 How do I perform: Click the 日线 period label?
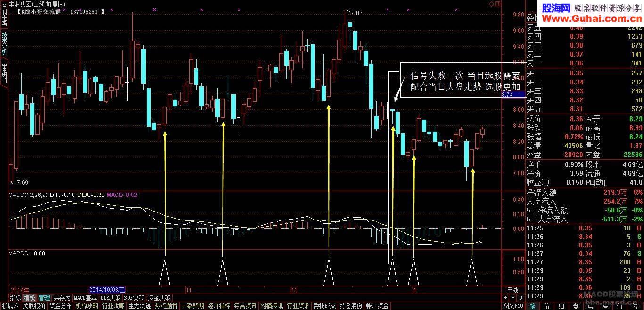point(512,290)
